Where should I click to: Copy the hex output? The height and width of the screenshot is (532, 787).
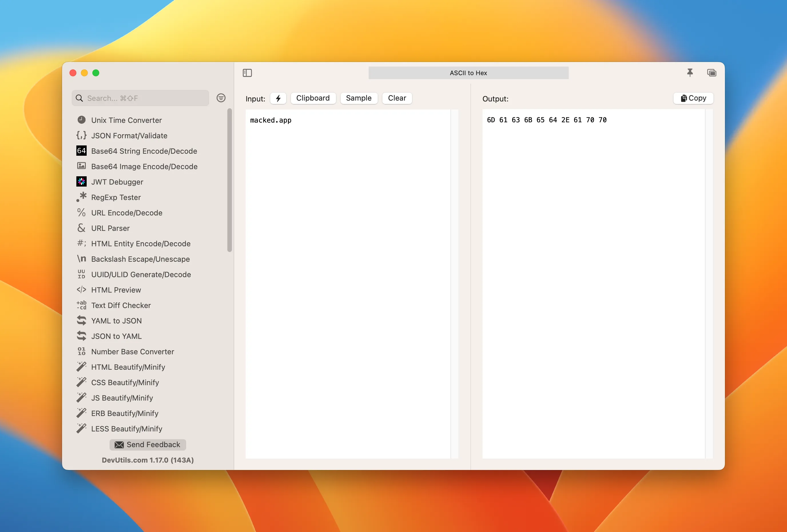point(693,98)
